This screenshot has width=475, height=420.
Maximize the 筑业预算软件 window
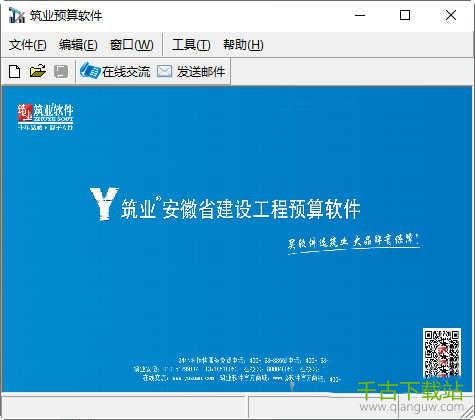point(405,15)
